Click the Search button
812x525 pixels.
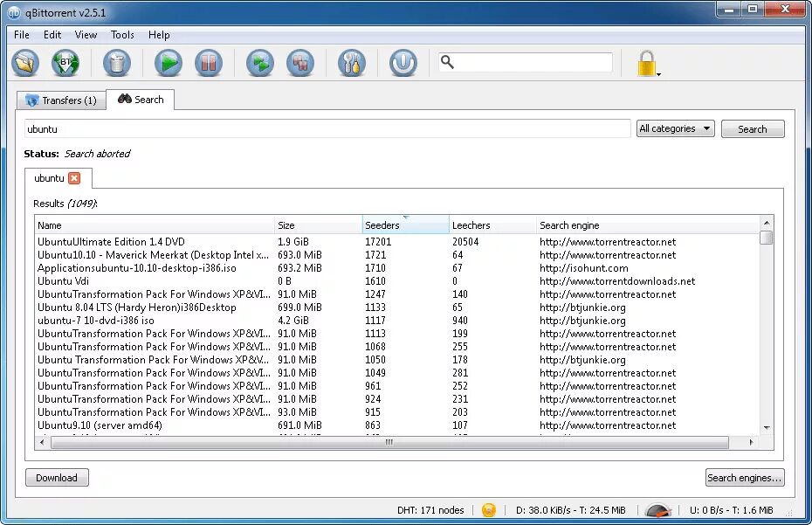tap(752, 128)
